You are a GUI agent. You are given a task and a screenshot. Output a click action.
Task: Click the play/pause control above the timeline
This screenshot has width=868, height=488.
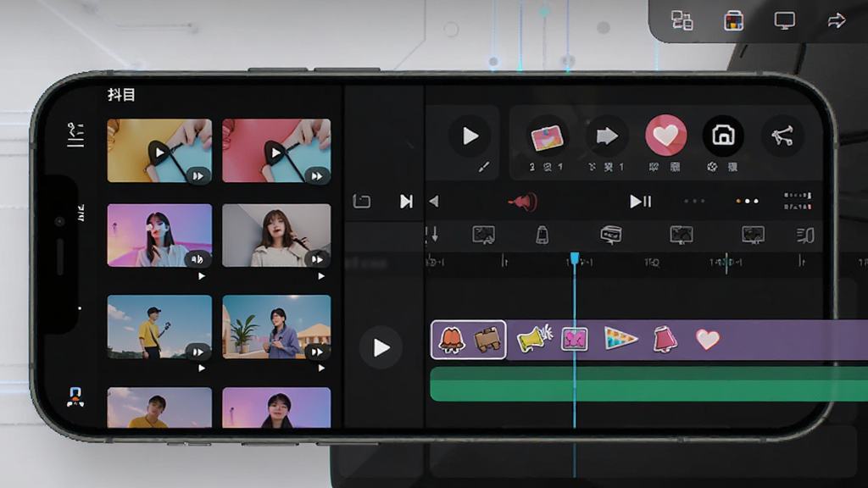[x=640, y=202]
